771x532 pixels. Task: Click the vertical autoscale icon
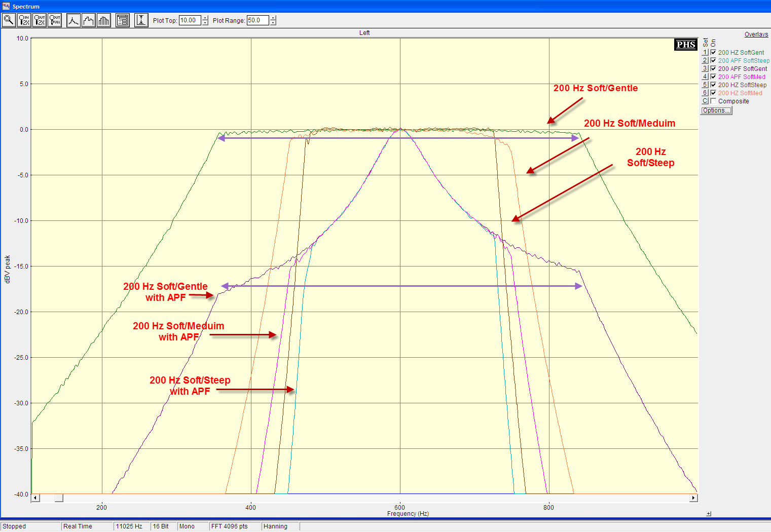coord(141,20)
